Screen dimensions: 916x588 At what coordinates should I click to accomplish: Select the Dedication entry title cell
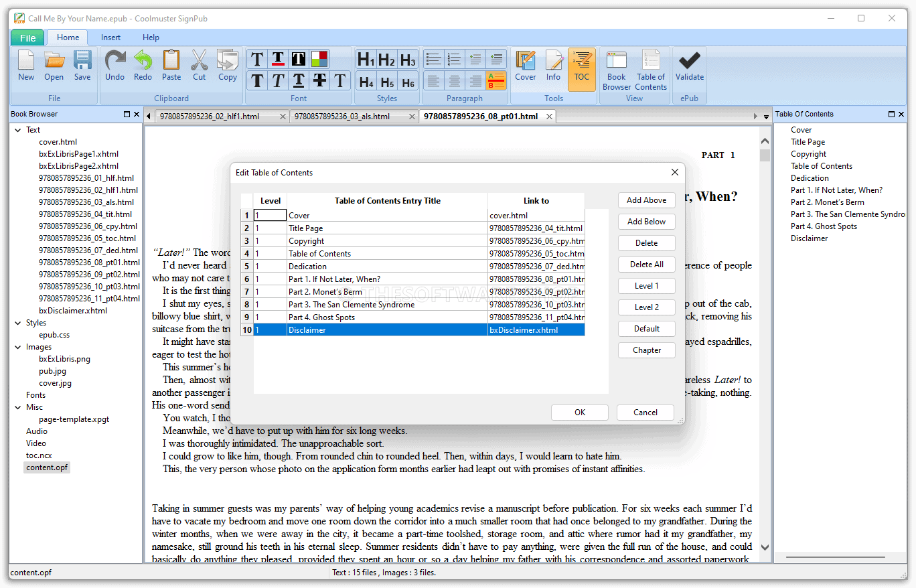(387, 267)
